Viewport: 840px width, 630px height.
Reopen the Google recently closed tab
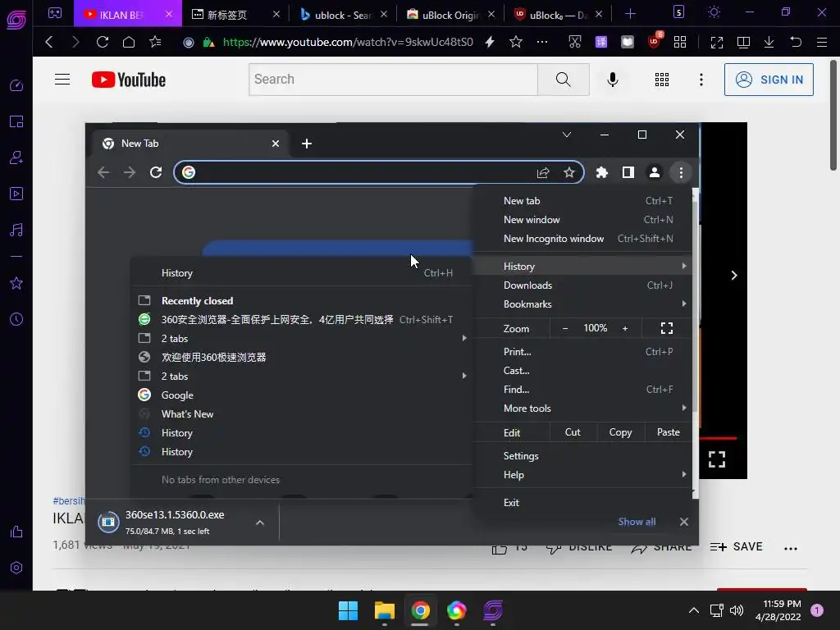(302, 395)
